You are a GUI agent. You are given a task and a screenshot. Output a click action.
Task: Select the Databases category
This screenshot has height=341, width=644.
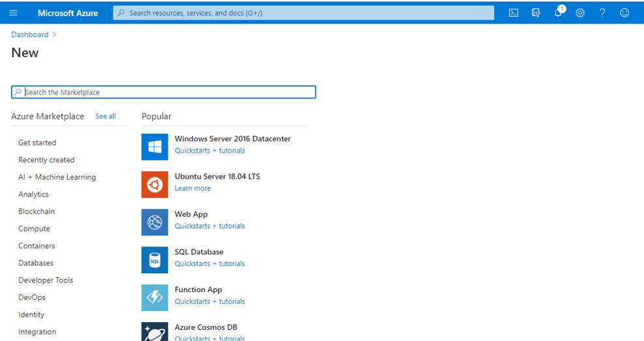(x=36, y=263)
